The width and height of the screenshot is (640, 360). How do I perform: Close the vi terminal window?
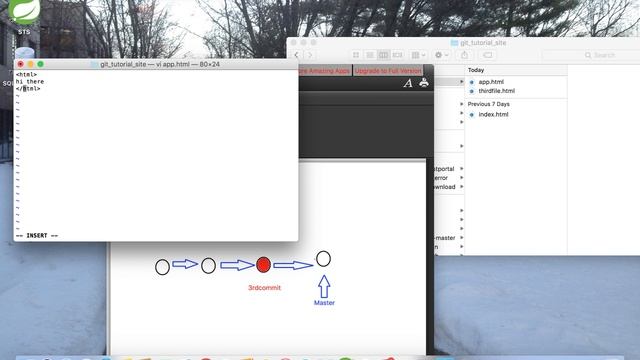point(21,64)
